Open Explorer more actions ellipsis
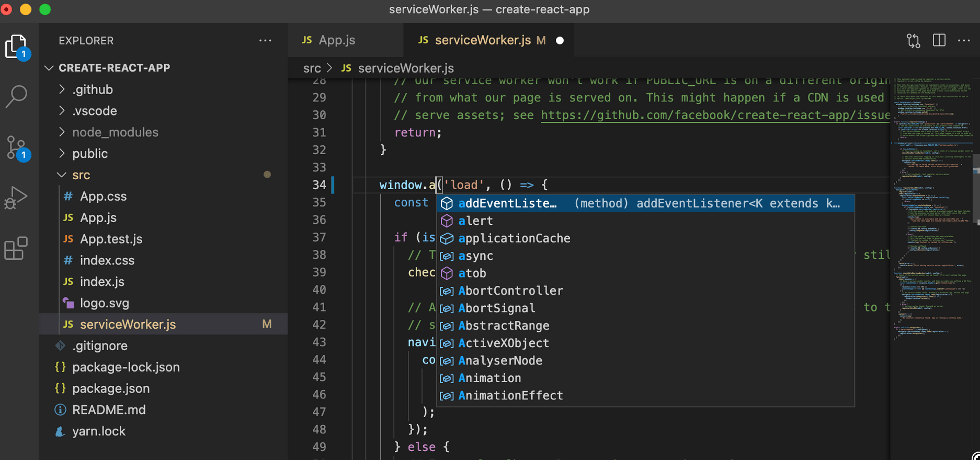Image resolution: width=980 pixels, height=460 pixels. click(265, 41)
